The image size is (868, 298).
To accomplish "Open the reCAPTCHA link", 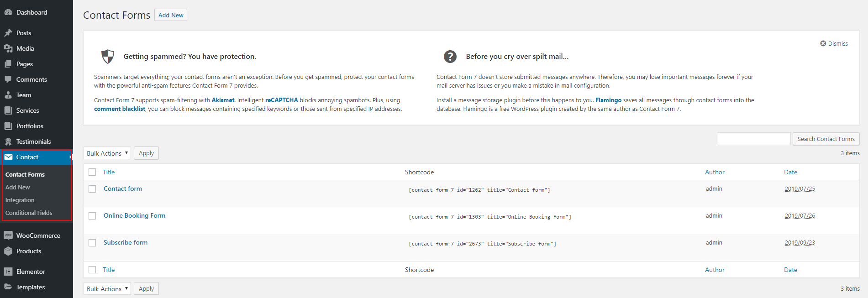I will click(x=282, y=100).
